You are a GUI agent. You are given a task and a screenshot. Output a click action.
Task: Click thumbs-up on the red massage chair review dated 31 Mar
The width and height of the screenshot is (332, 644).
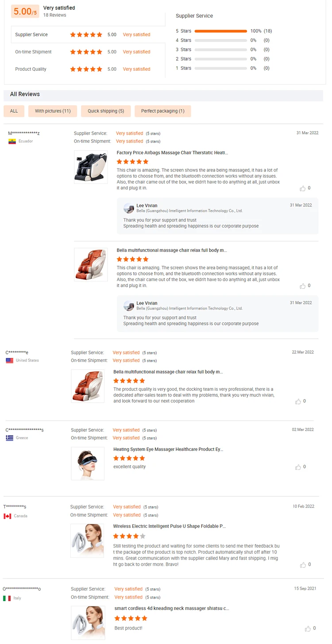tap(303, 286)
